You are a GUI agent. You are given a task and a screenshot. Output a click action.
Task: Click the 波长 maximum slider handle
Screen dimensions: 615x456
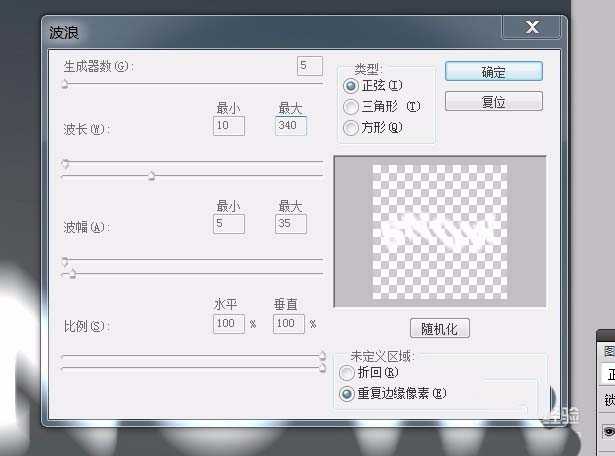[152, 176]
